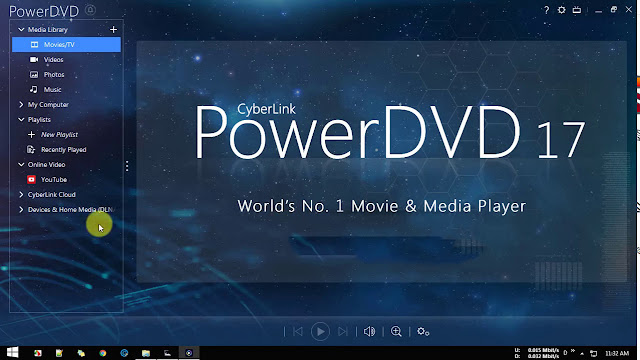The image size is (640, 360).
Task: Select Movies/TV in Media Library
Action: (x=66, y=44)
